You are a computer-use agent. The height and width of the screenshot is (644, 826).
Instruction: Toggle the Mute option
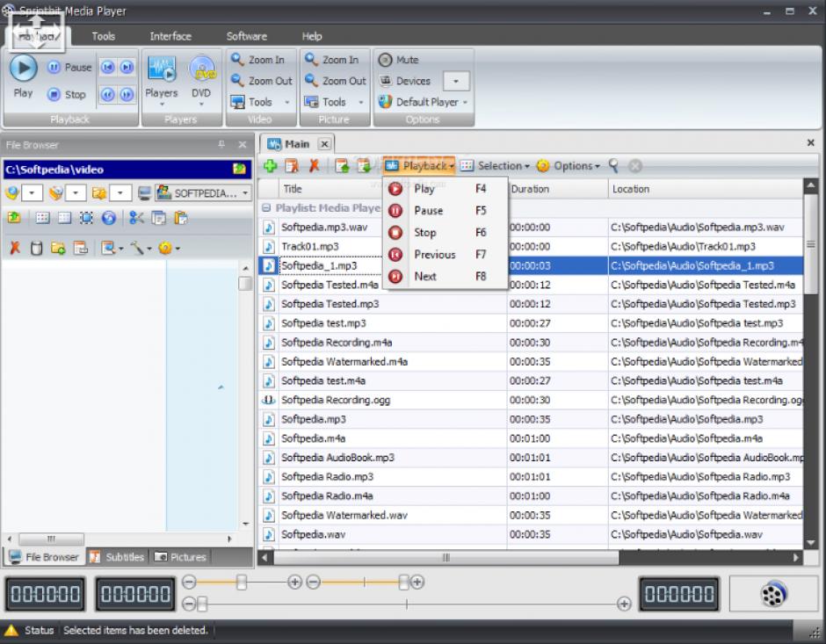click(x=398, y=60)
